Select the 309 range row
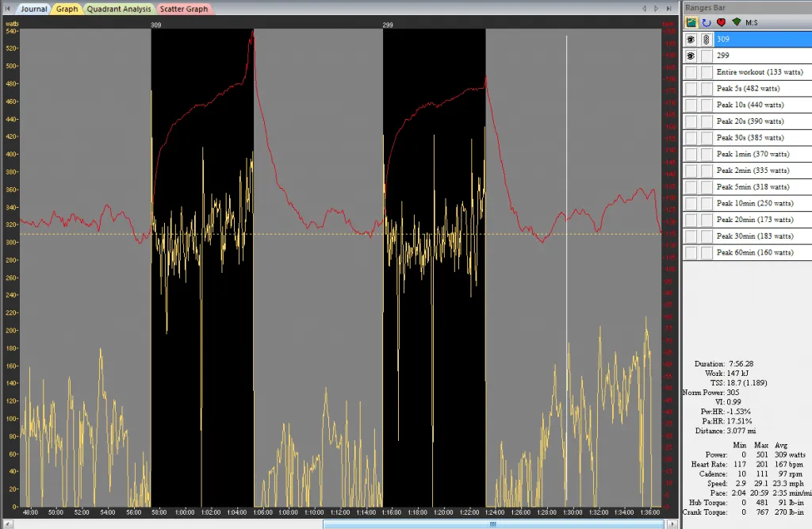 (x=763, y=40)
